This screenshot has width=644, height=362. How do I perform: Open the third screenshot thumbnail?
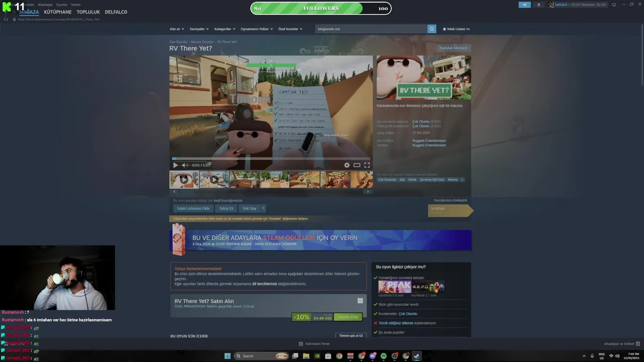click(245, 179)
